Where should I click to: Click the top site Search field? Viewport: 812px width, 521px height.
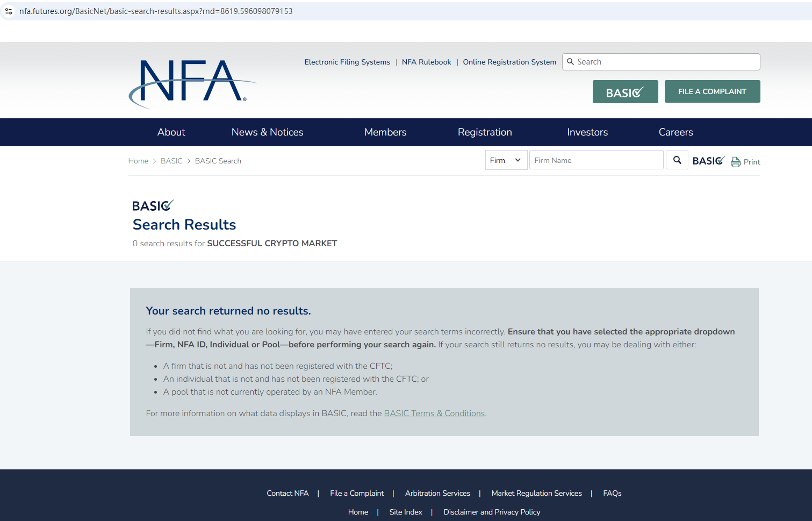(661, 62)
